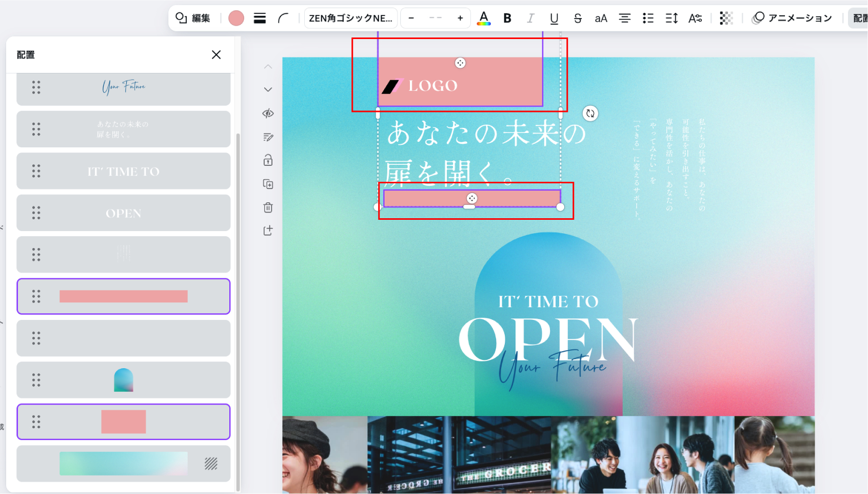
Task: Duplicate the selected element
Action: tap(268, 184)
